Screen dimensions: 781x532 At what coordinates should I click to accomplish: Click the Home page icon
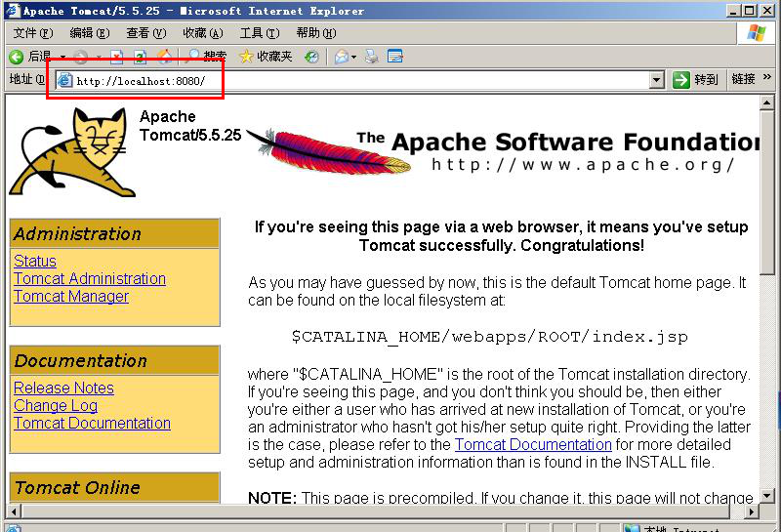tap(164, 57)
